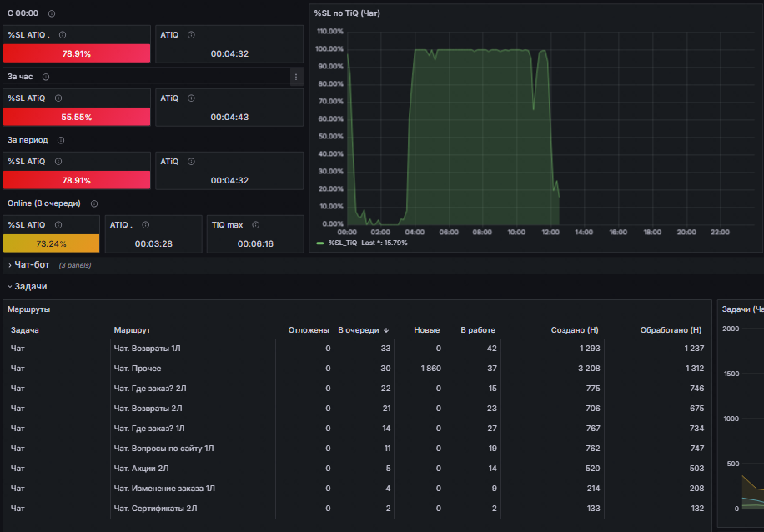
Task: Sort table by Создано (Н) column
Action: click(x=575, y=330)
